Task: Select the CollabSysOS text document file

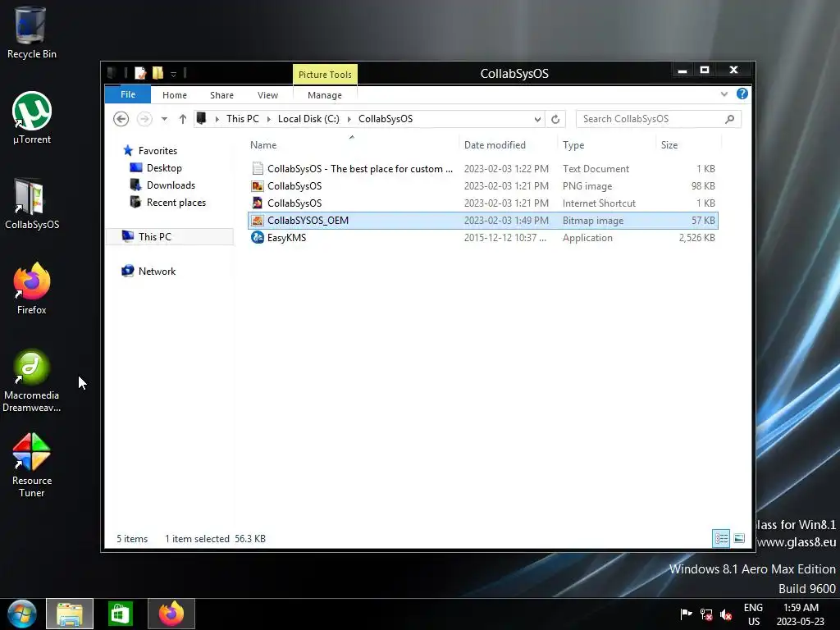Action: 482,169
